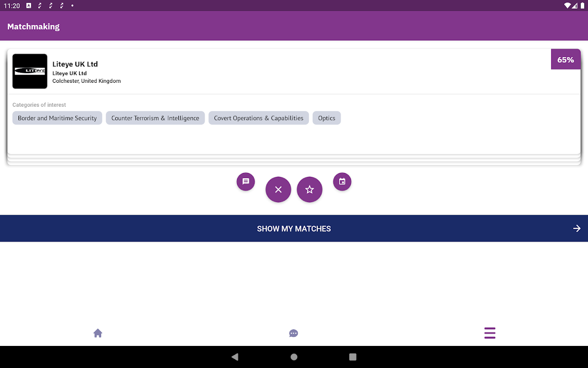Star Liteye UK Ltd as favorite
This screenshot has height=368, width=588.
(x=310, y=190)
